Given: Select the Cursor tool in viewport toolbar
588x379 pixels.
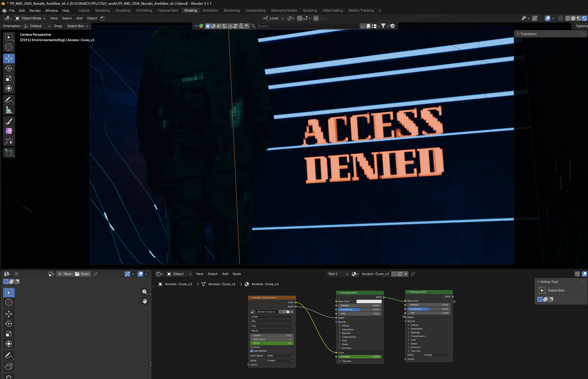Looking at the screenshot, I should click(x=9, y=47).
